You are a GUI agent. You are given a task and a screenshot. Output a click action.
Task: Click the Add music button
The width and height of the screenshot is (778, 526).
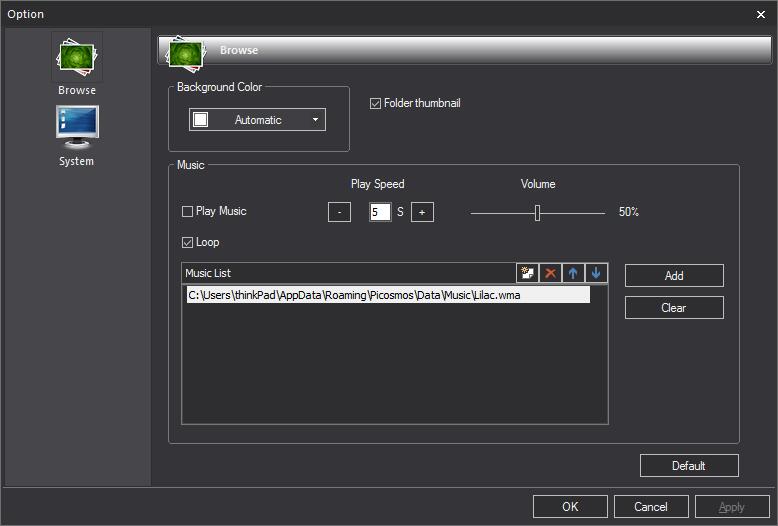(674, 276)
